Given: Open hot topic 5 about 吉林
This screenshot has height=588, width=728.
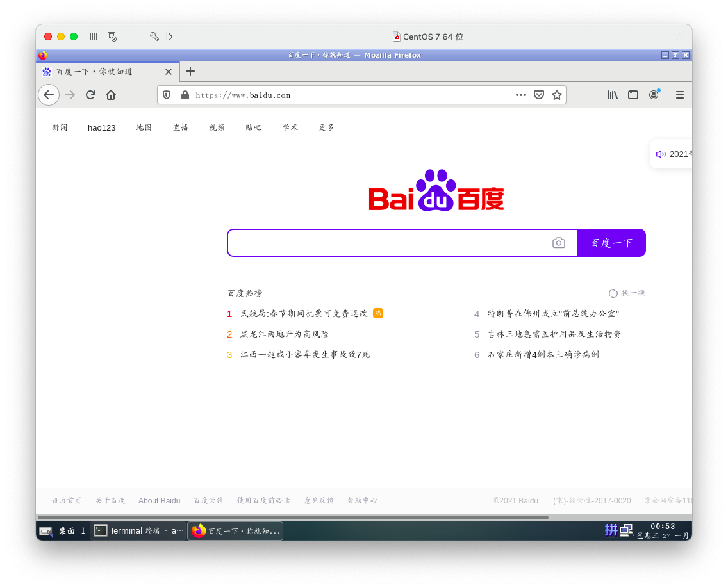Looking at the screenshot, I should pos(554,334).
